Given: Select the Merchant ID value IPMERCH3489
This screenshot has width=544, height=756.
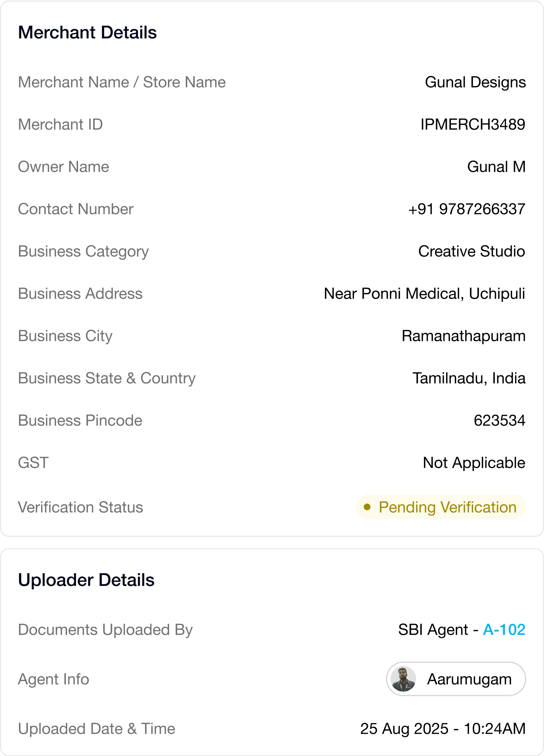Looking at the screenshot, I should pos(472,125).
